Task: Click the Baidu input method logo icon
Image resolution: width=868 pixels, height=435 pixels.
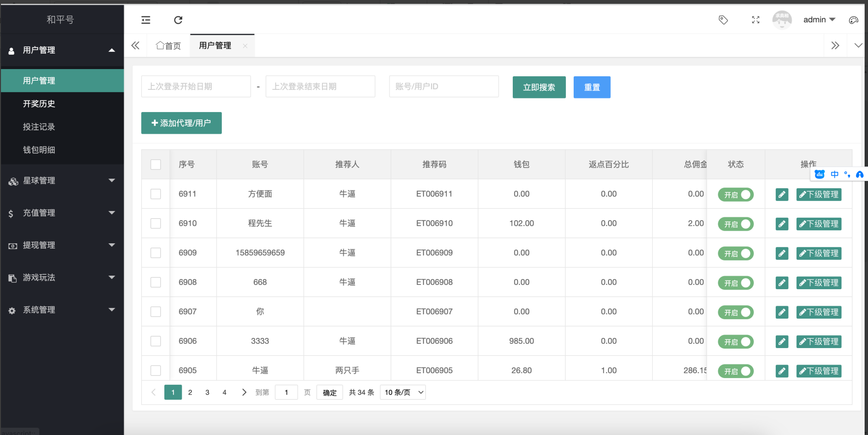Action: [x=820, y=174]
